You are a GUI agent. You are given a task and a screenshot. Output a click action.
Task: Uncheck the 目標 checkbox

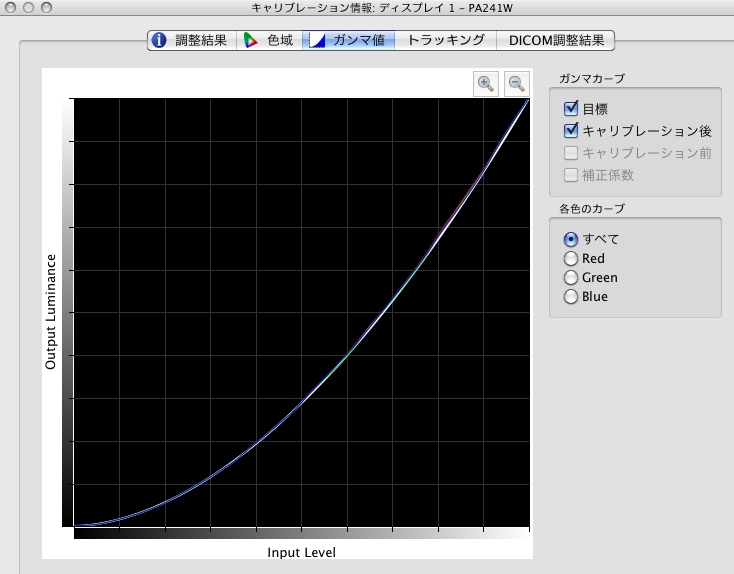pos(571,109)
